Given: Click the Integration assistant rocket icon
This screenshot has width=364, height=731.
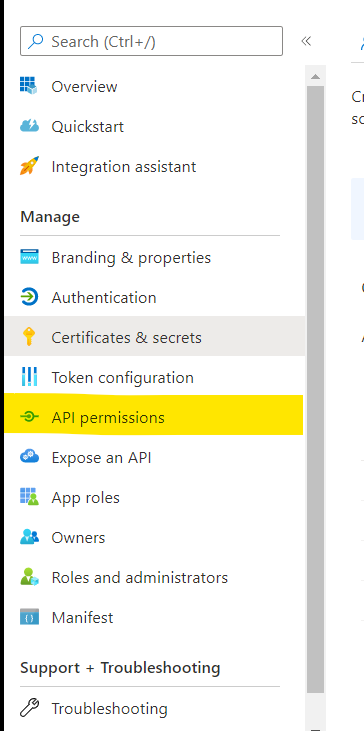Looking at the screenshot, I should (29, 166).
